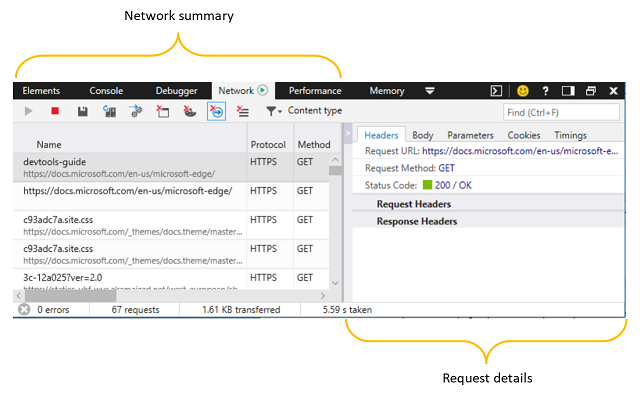The image size is (640, 396).
Task: Click the 5.59 s taken entry
Action: point(347,310)
